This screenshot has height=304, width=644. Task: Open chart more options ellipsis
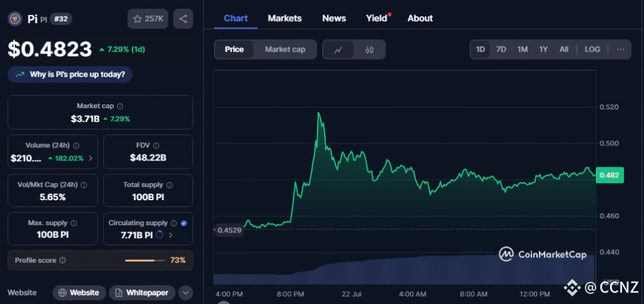(621, 49)
